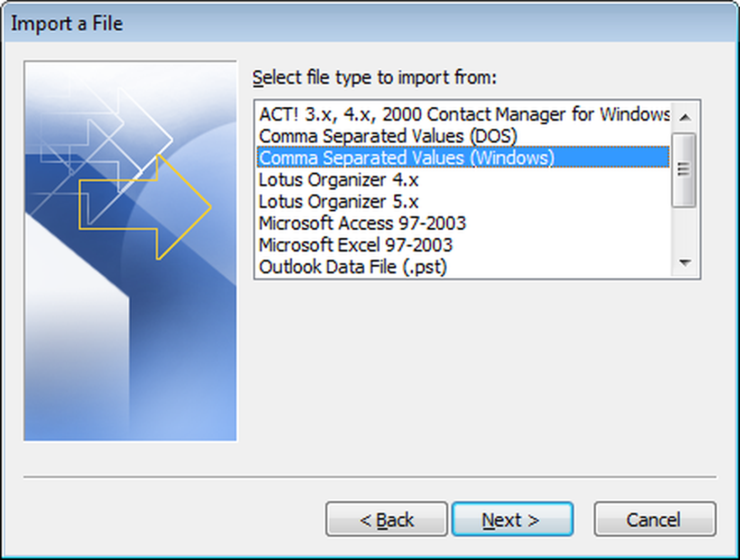Click the Import a File title bar
Image resolution: width=740 pixels, height=560 pixels.
[370, 24]
